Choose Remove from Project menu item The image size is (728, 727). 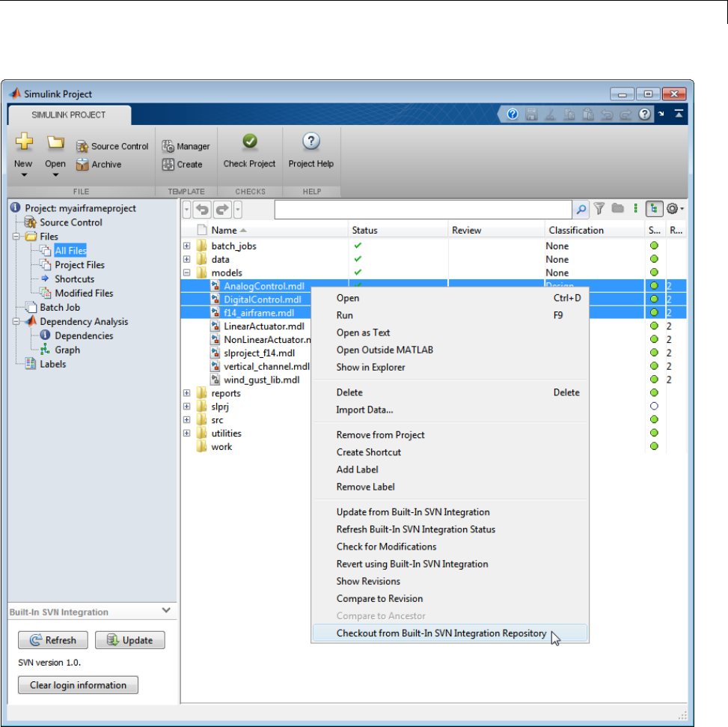coord(450,435)
